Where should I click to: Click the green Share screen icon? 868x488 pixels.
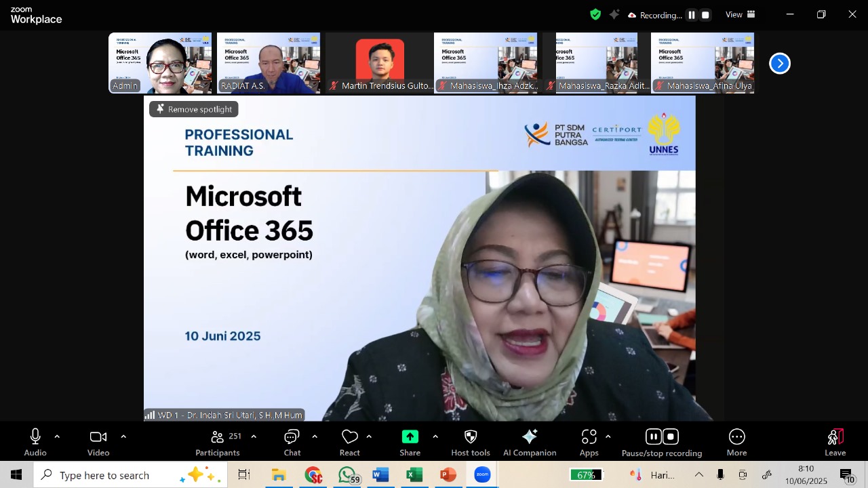(x=410, y=437)
